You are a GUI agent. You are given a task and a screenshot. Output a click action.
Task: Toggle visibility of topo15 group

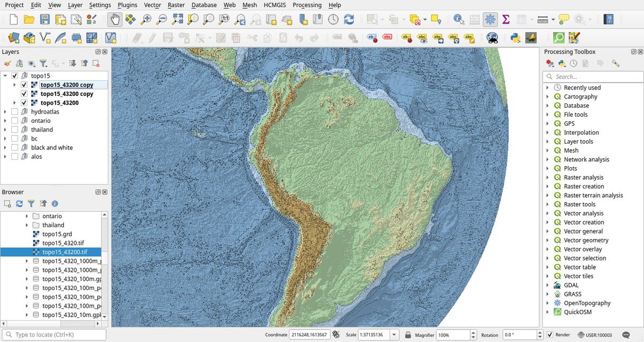point(14,76)
